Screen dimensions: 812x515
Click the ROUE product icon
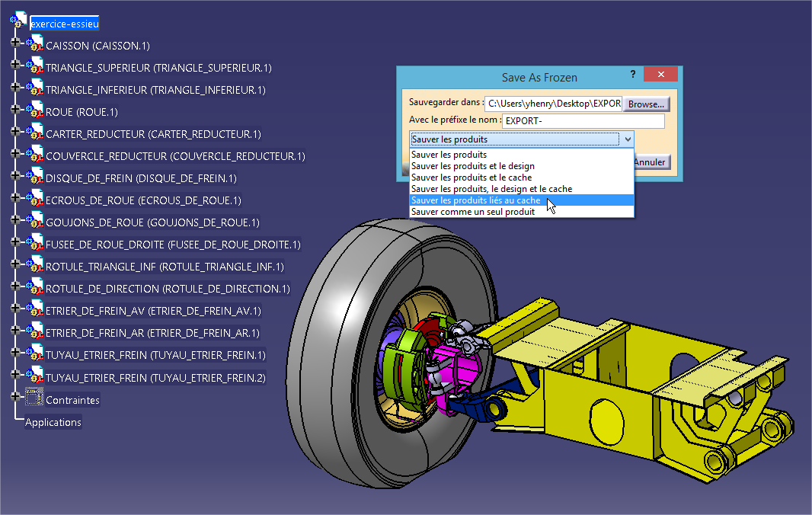pos(35,110)
